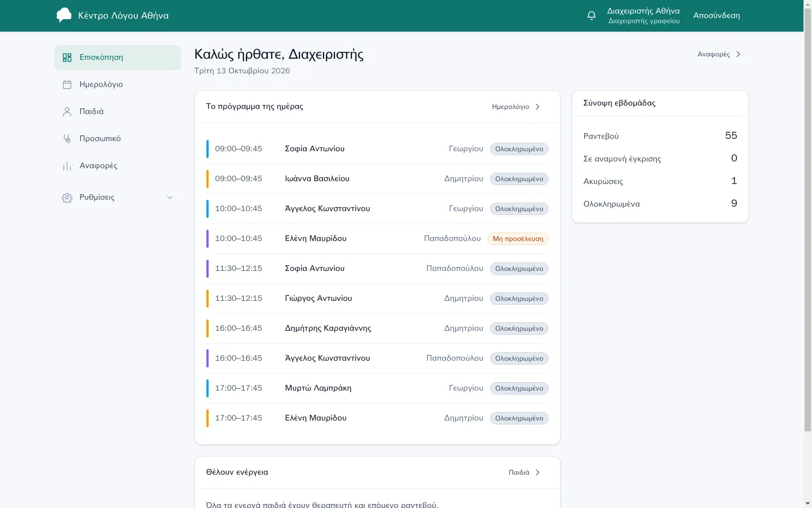This screenshot has width=812, height=508.
Task: Open Ιωάννα Βασιλείου appointment row
Action: point(377,179)
